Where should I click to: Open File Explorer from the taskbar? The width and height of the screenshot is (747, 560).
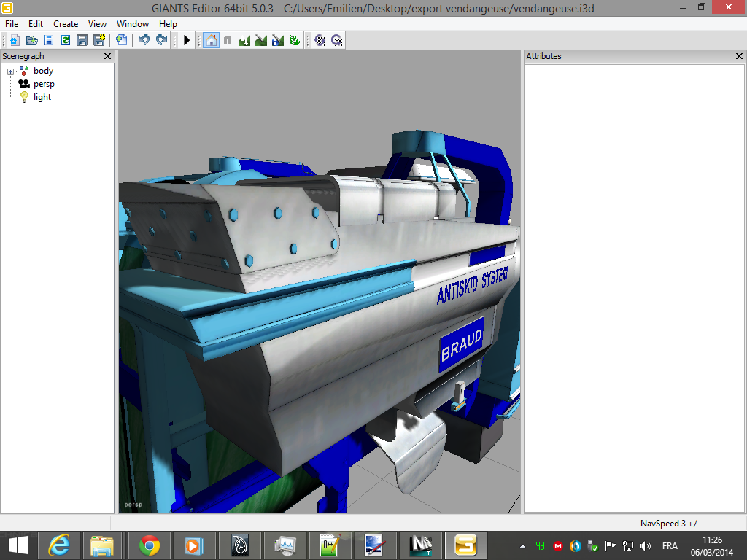coord(102,545)
